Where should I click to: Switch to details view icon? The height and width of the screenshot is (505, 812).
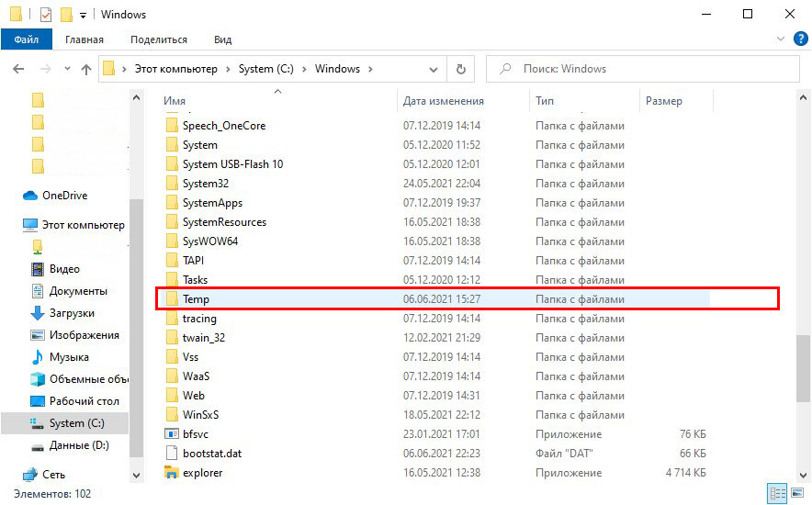click(777, 494)
